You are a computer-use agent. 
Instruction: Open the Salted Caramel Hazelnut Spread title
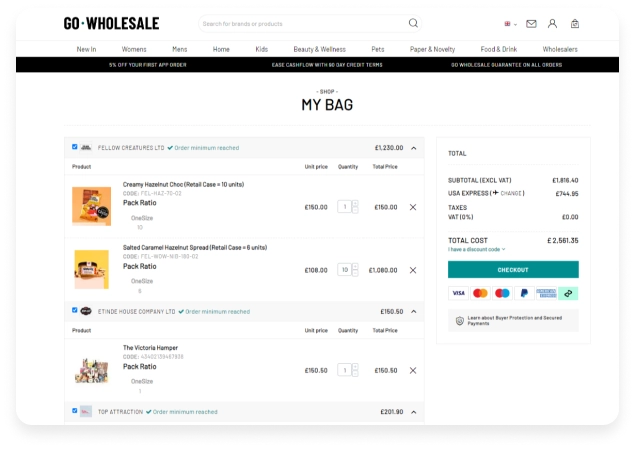[195, 247]
